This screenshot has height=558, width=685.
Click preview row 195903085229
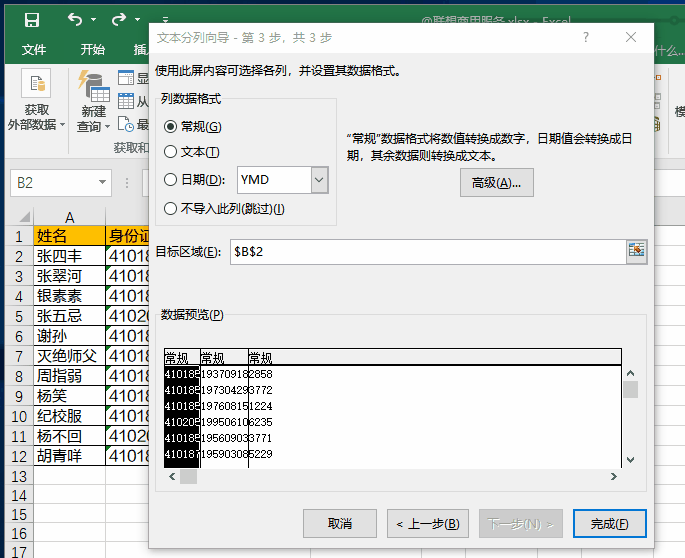point(218,454)
